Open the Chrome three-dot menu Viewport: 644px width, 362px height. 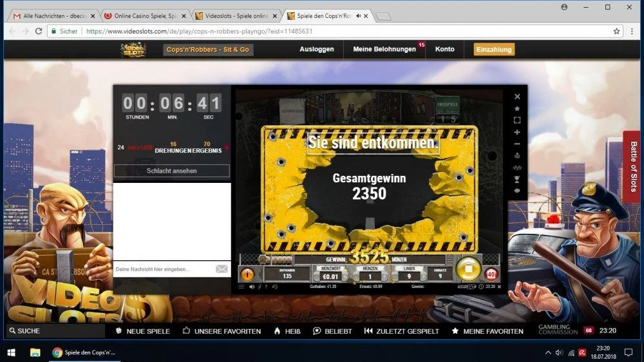tap(632, 31)
